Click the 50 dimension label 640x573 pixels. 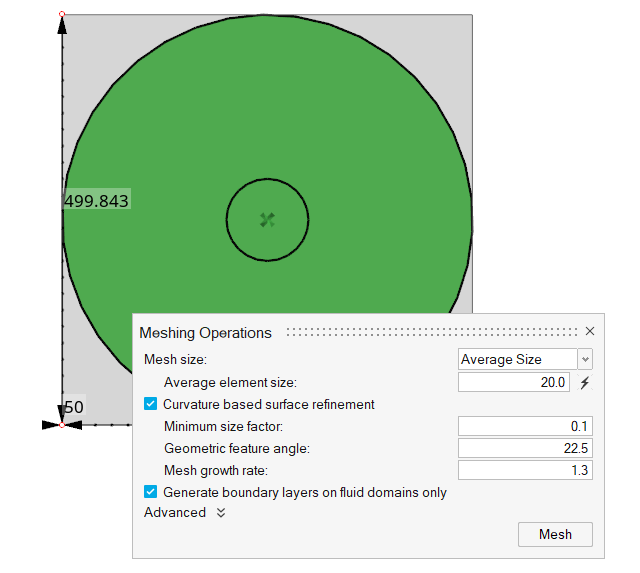click(74, 408)
